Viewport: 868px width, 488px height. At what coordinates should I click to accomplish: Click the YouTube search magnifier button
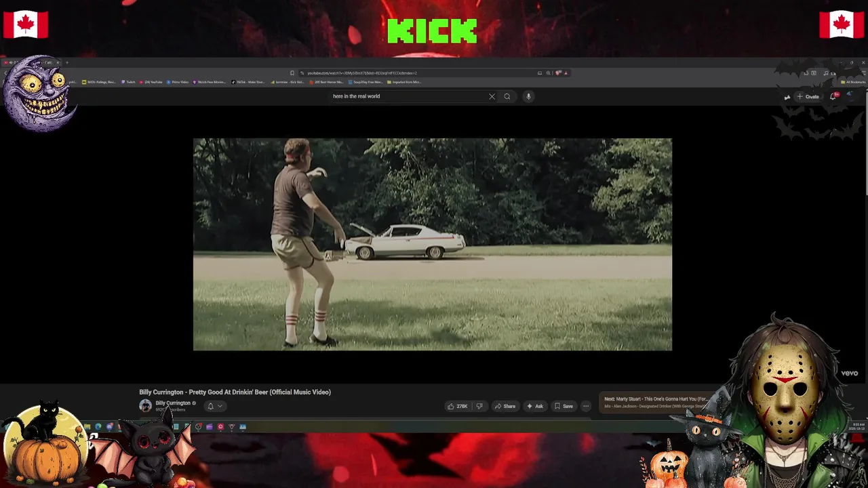(x=507, y=96)
